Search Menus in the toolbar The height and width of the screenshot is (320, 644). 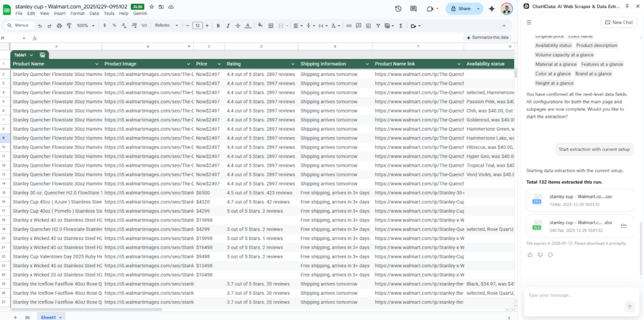18,26
